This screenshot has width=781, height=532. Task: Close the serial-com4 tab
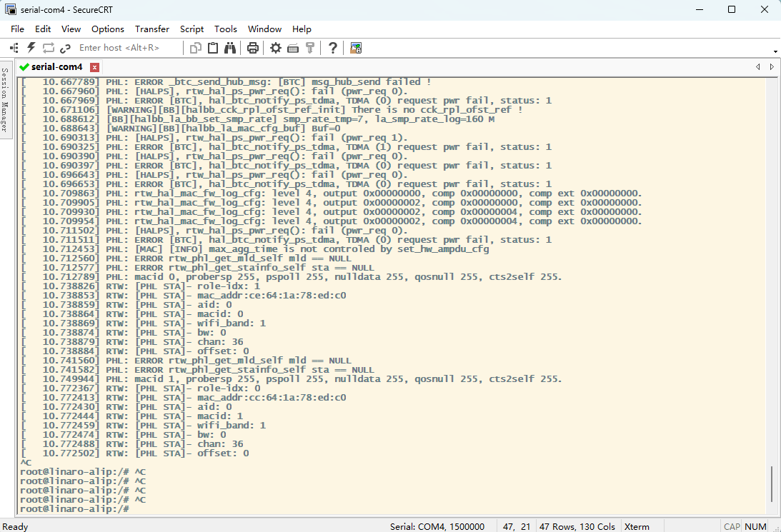94,67
